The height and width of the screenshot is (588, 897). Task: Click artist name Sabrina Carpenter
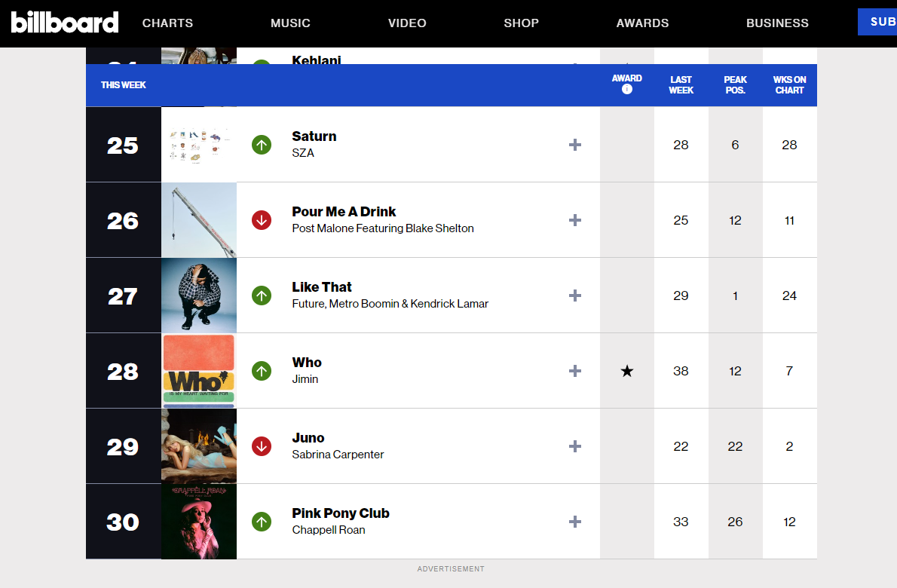(x=338, y=455)
